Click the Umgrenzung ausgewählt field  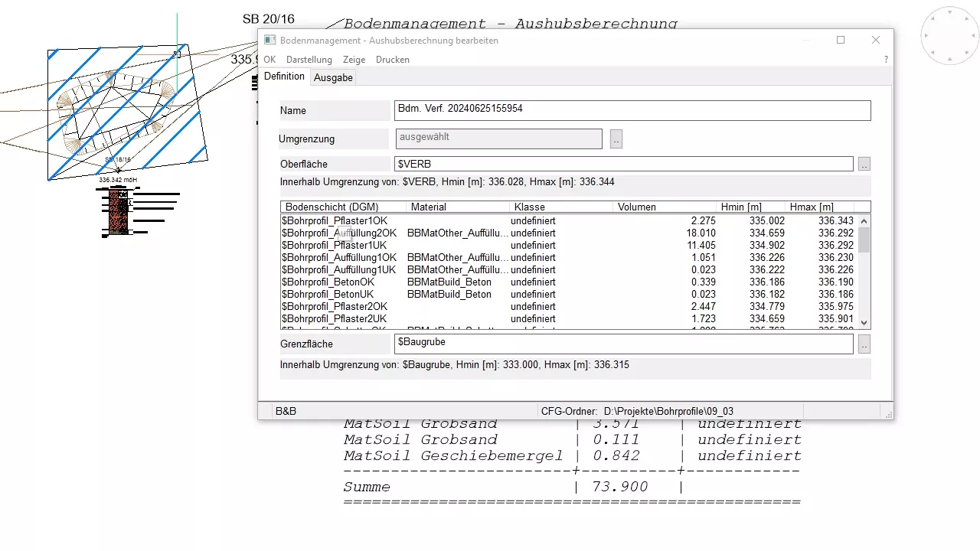[498, 139]
